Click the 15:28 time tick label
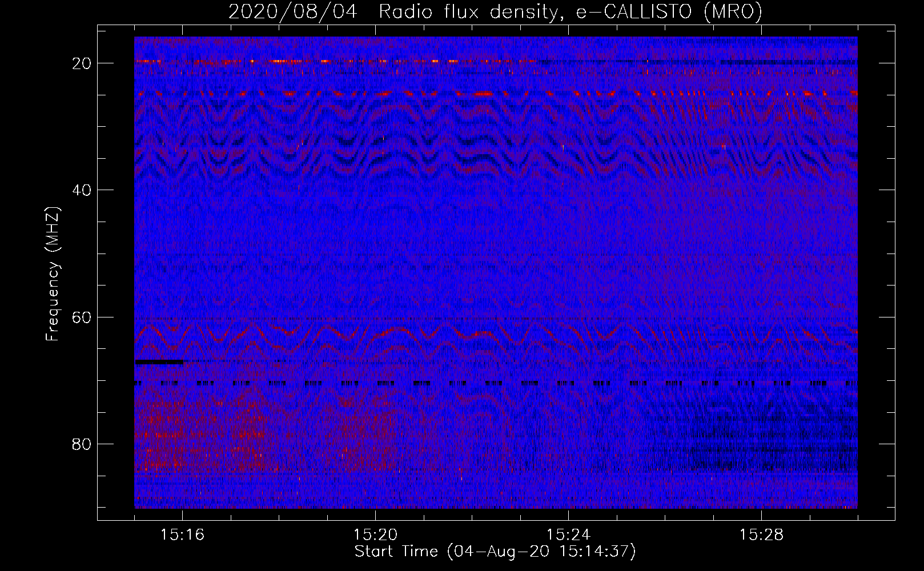The image size is (924, 571). (x=761, y=535)
